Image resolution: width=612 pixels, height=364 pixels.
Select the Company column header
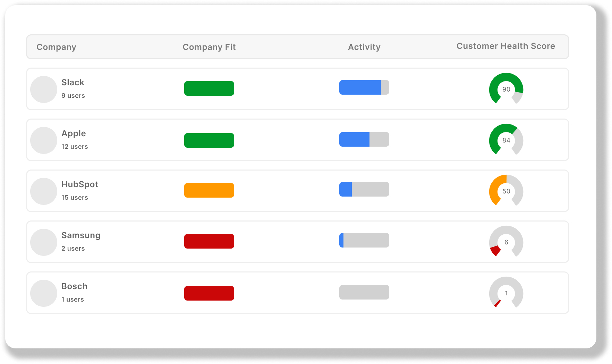[x=56, y=47]
